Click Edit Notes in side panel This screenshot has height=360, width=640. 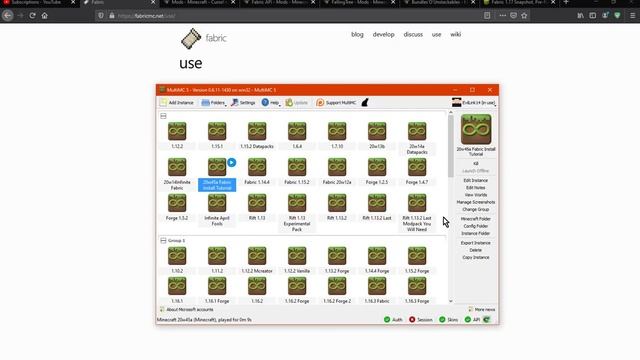476,187
